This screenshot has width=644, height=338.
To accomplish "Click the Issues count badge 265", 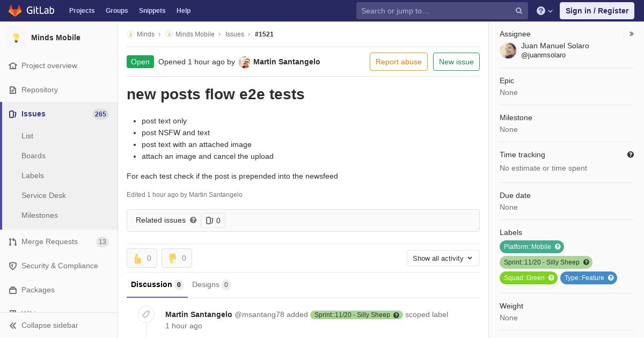I will 100,114.
